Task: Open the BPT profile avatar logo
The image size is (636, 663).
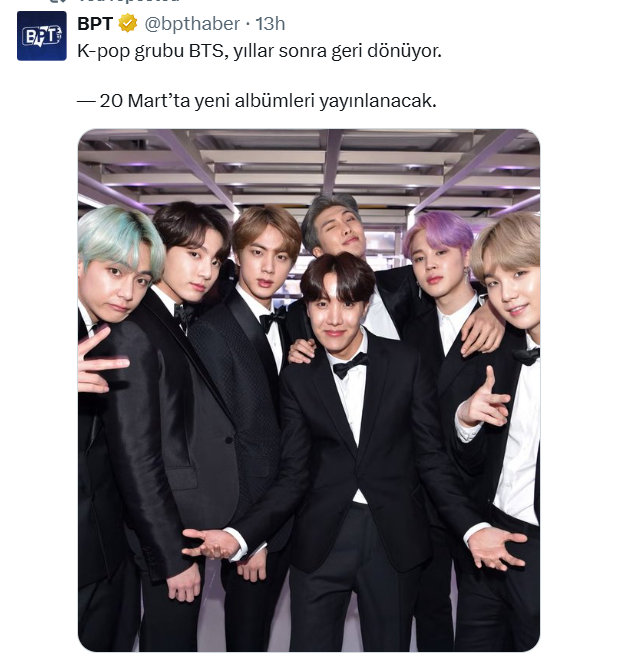Action: pyautogui.click(x=41, y=36)
